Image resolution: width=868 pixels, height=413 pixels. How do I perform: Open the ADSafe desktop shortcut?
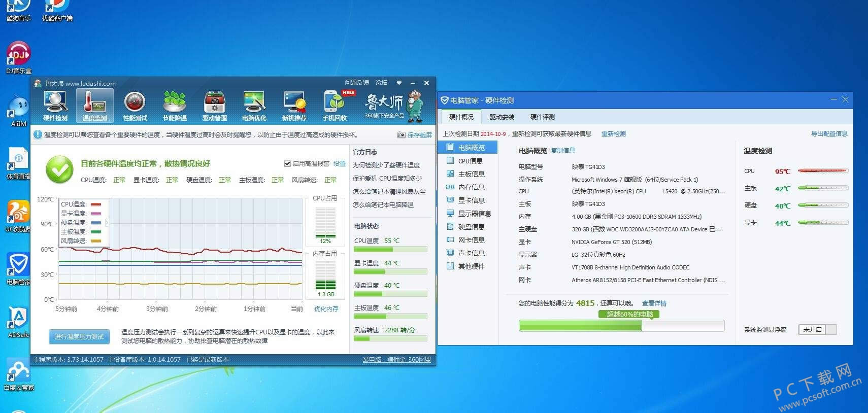pos(18,322)
